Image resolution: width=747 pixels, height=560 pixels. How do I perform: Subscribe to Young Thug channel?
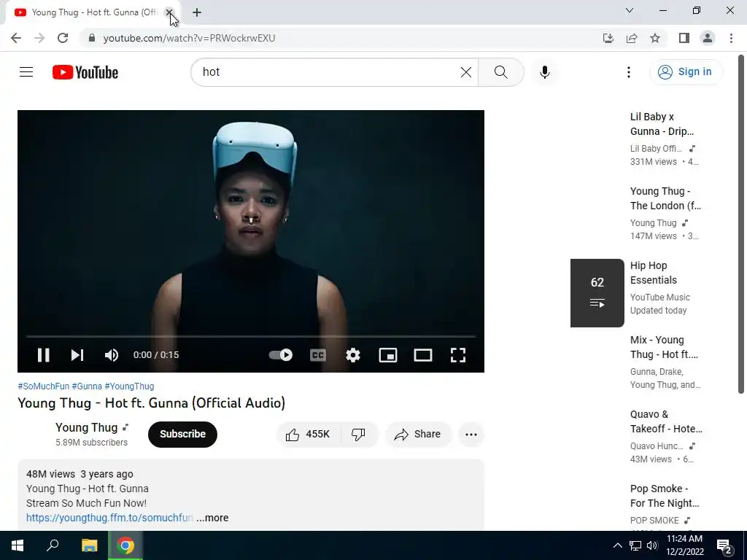click(182, 435)
